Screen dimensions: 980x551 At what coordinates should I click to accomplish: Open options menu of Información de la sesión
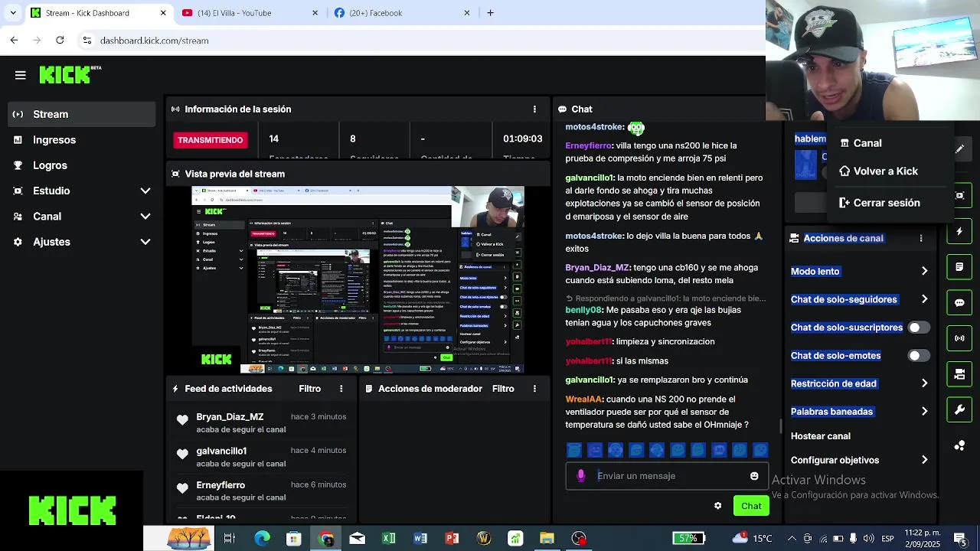tap(534, 109)
